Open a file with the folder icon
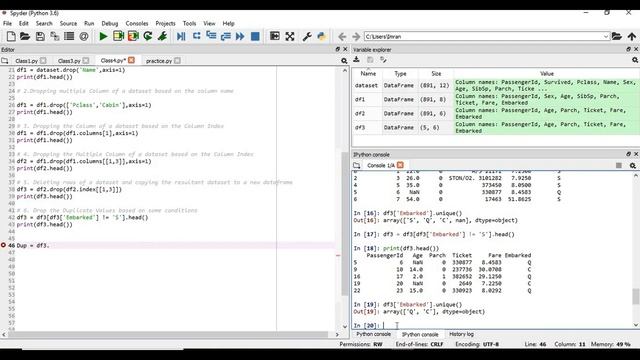This screenshot has width=640, height=360. (x=25, y=36)
